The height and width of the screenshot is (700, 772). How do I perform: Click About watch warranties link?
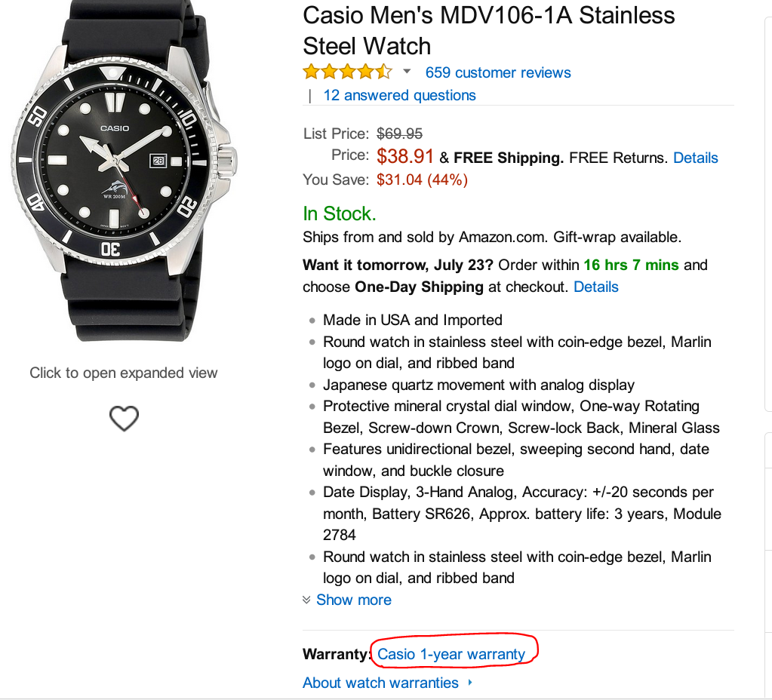click(380, 683)
